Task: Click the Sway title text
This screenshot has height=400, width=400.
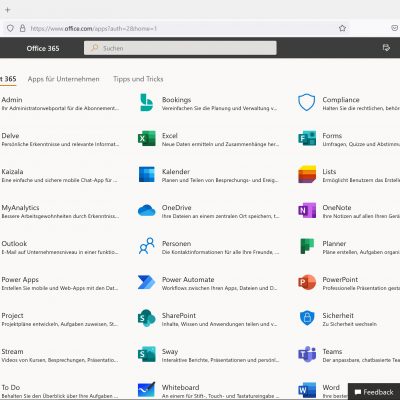Action: 170,352
